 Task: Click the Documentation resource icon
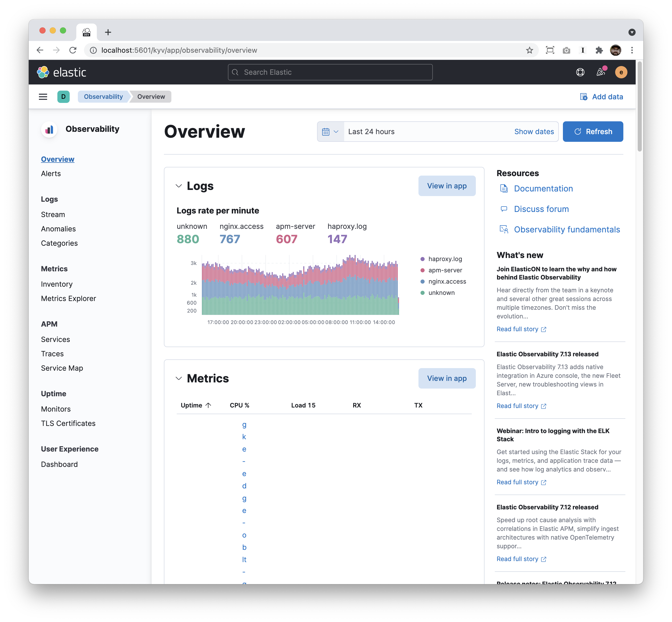504,188
